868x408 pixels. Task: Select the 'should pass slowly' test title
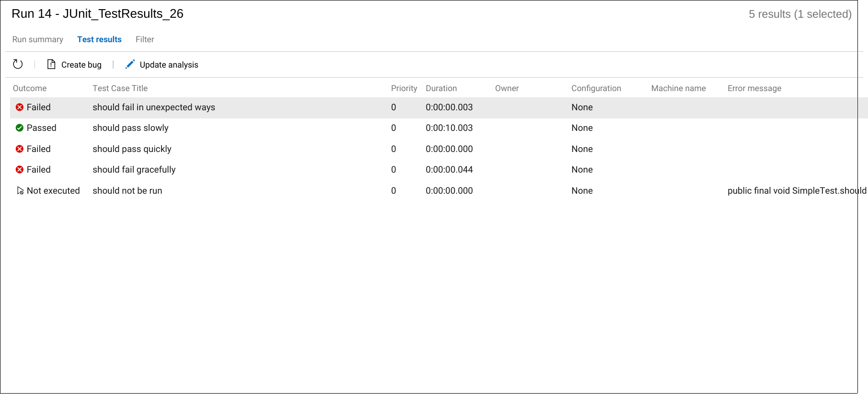point(130,128)
